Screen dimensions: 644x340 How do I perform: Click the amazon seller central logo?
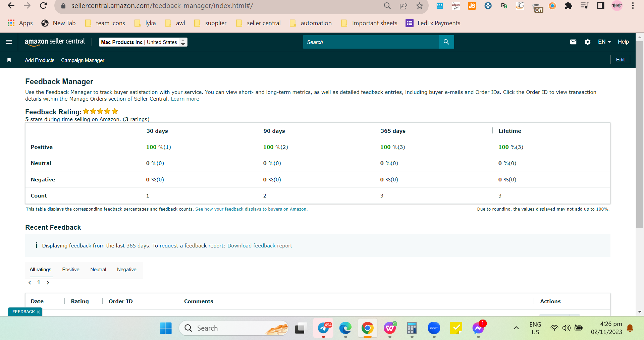point(55,42)
